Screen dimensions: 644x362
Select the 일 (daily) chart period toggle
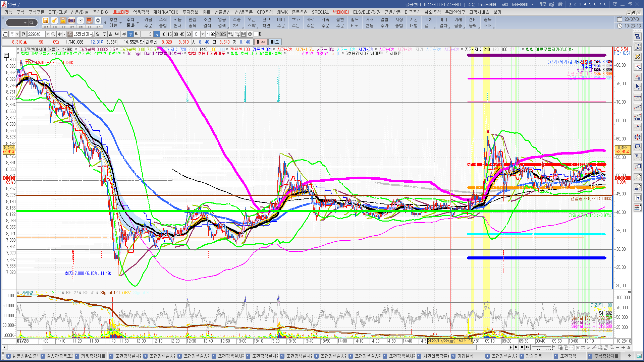[x=98, y=34]
